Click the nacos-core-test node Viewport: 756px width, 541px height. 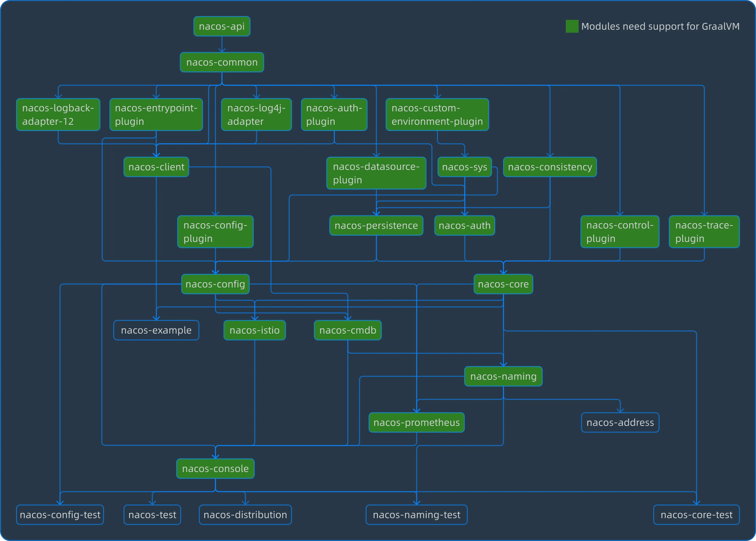[x=696, y=515]
